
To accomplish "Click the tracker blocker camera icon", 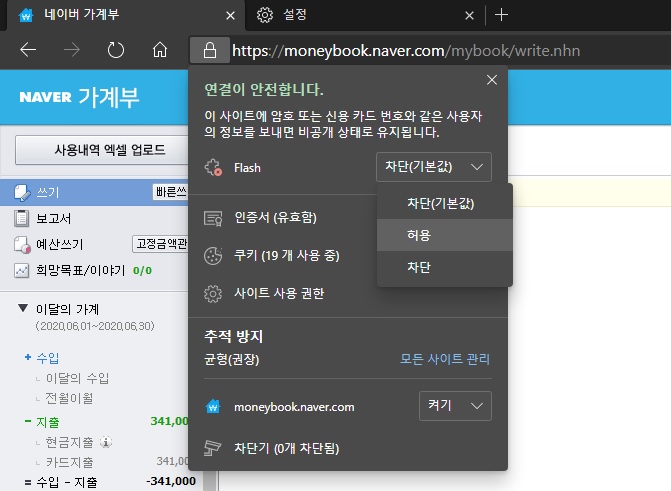I will pyautogui.click(x=213, y=448).
